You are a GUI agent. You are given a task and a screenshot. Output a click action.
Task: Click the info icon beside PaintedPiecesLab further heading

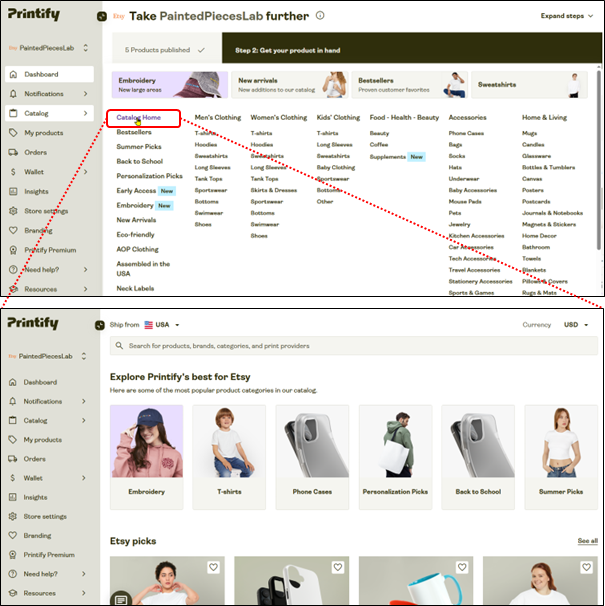[320, 16]
